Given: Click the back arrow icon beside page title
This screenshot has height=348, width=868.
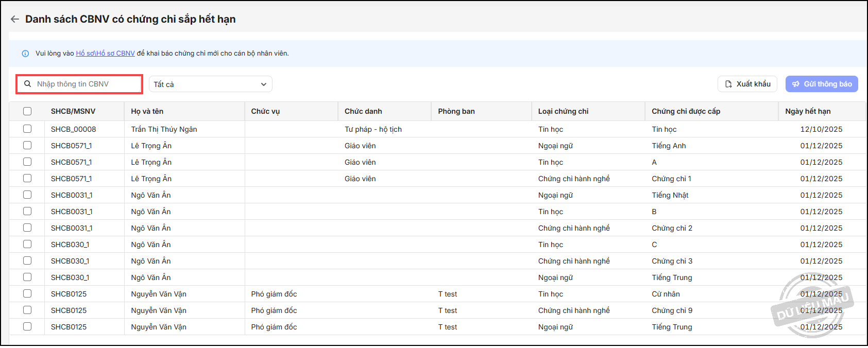Looking at the screenshot, I should 14,19.
